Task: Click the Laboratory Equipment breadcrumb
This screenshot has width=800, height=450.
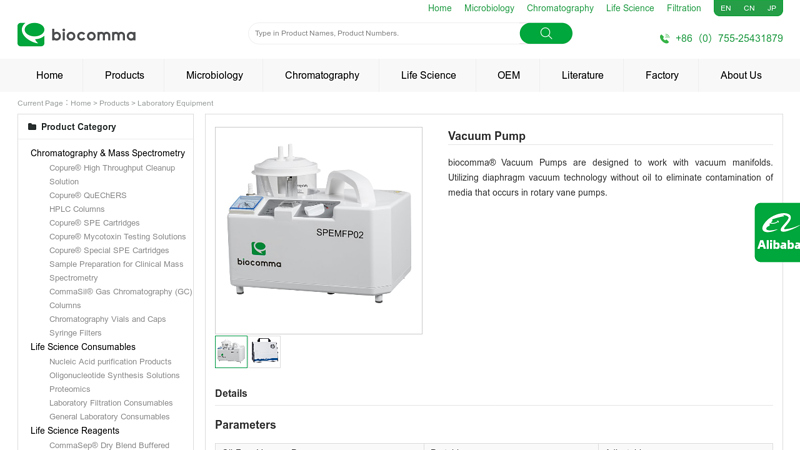Action: 175,103
